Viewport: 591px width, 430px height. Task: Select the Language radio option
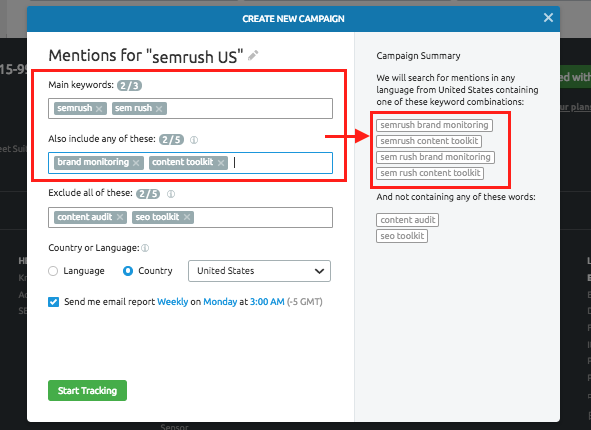[53, 271]
